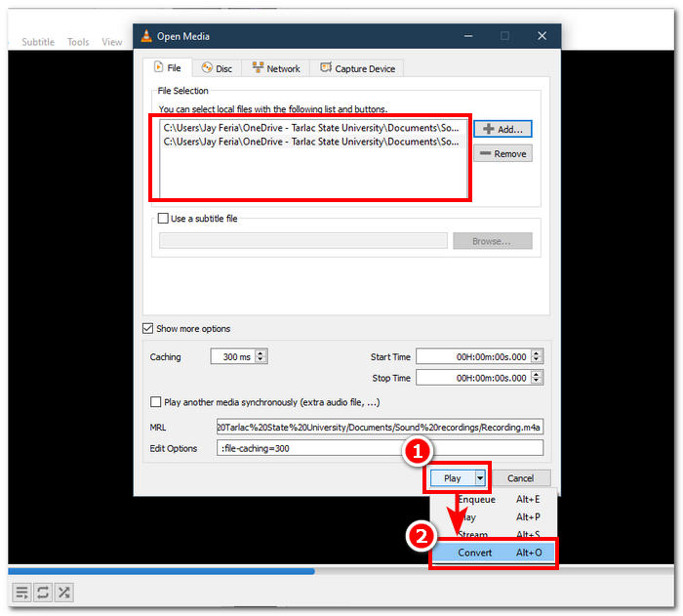
Task: Decrease Start Time with down arrow
Action: [x=537, y=360]
